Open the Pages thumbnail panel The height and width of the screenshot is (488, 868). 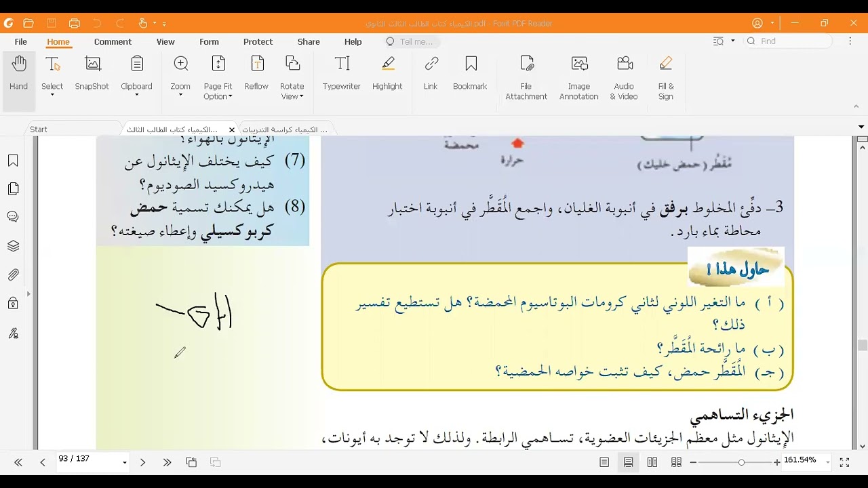[13, 189]
